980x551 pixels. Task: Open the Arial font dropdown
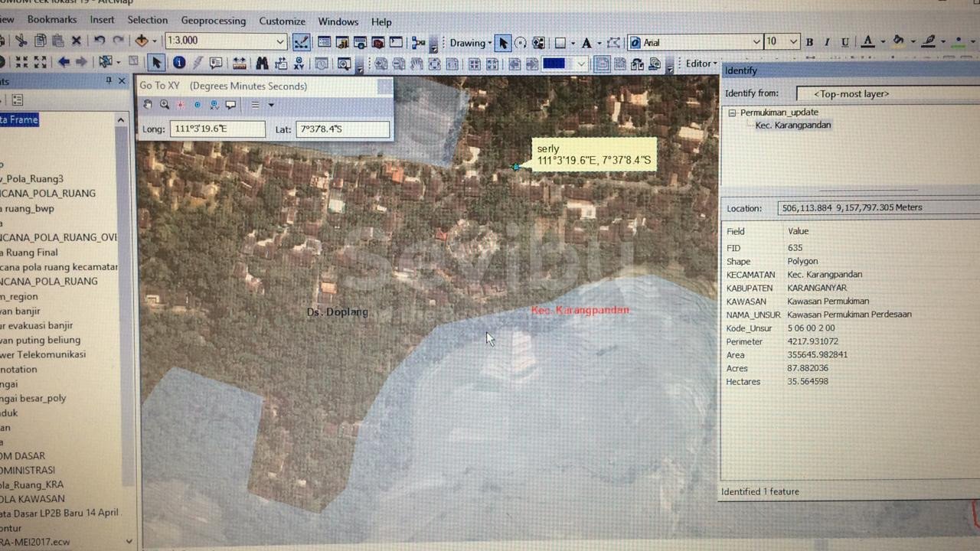tap(756, 43)
